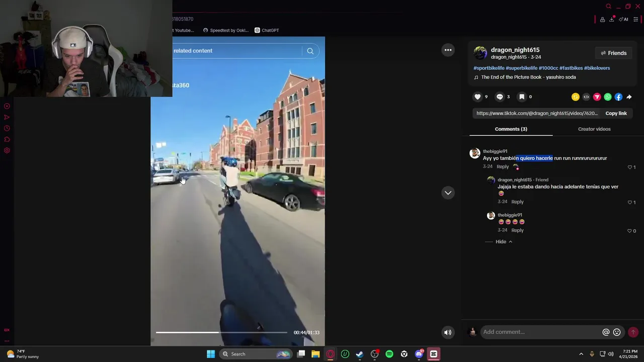Open the #fastbikes hashtag

(571, 68)
